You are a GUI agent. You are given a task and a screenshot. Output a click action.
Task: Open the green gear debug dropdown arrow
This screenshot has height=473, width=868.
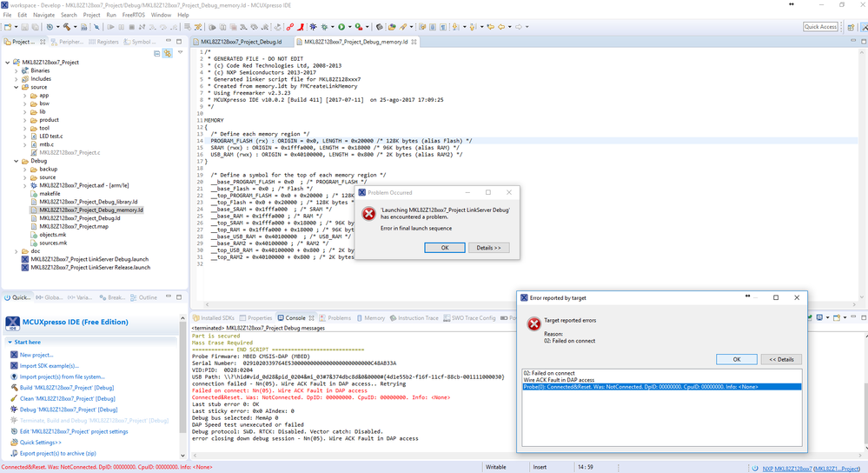pos(332,27)
